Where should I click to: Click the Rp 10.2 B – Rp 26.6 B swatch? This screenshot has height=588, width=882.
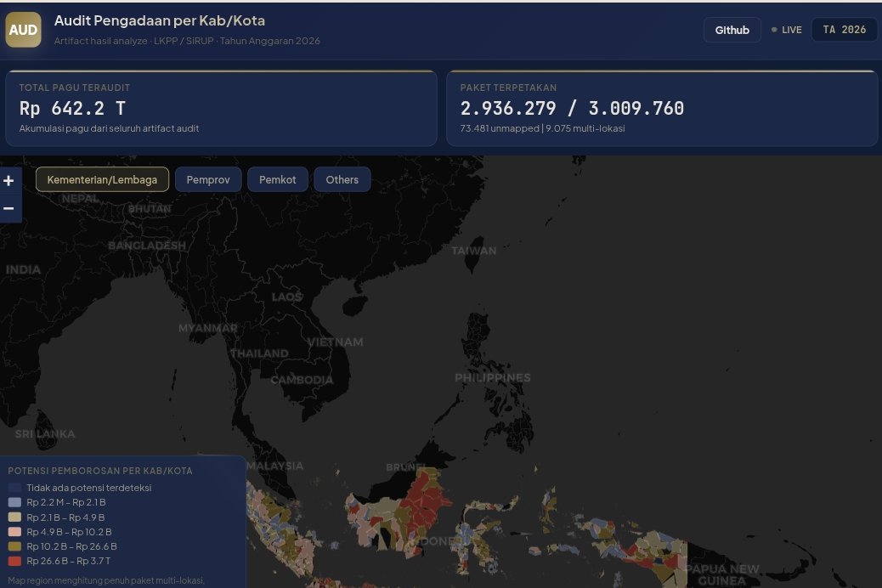[14, 546]
